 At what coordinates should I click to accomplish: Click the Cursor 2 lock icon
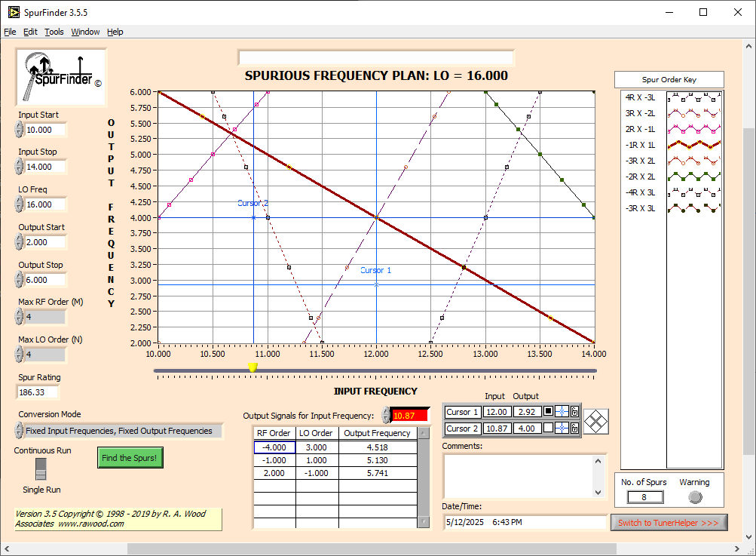tap(574, 429)
